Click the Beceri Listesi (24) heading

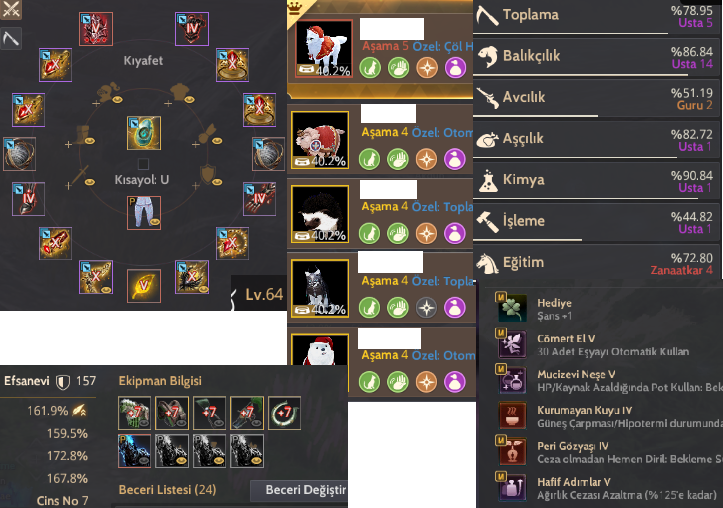[167, 490]
